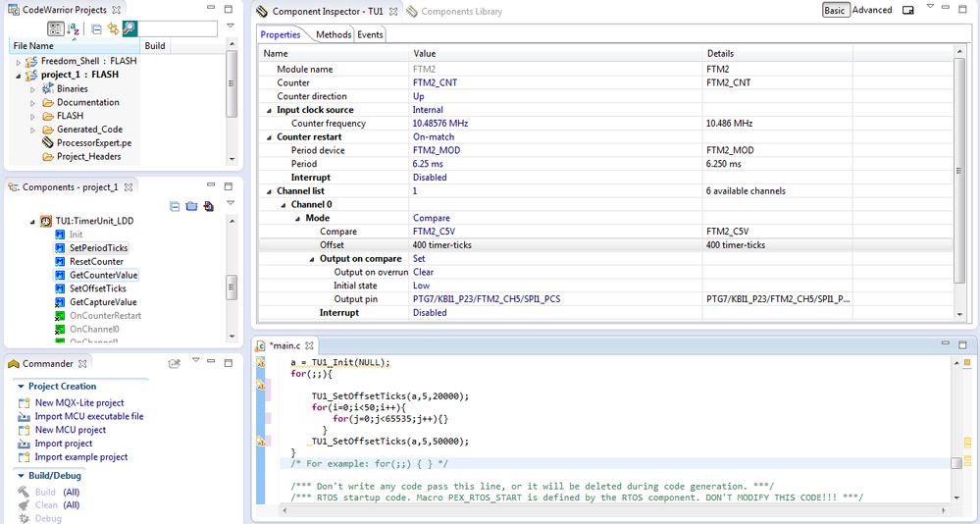Select the SetPeriodTicks method
This screenshot has height=524, width=980.
click(98, 248)
